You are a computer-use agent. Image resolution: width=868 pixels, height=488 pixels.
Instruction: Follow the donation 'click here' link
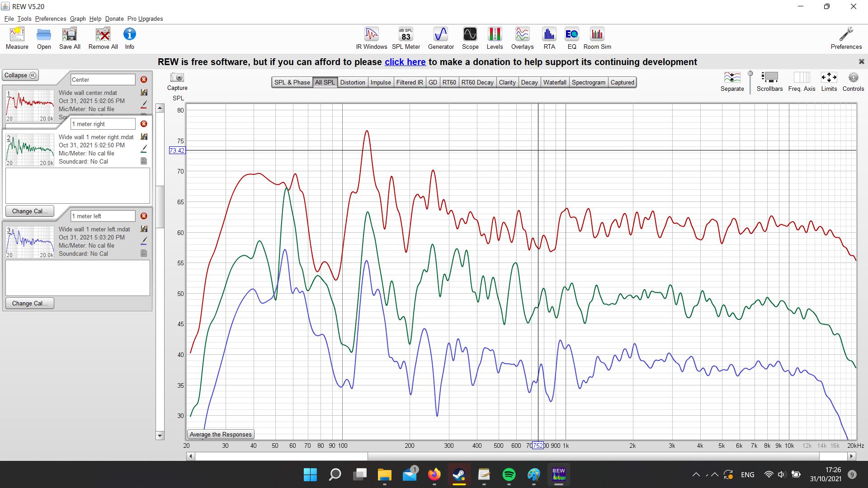tap(405, 62)
